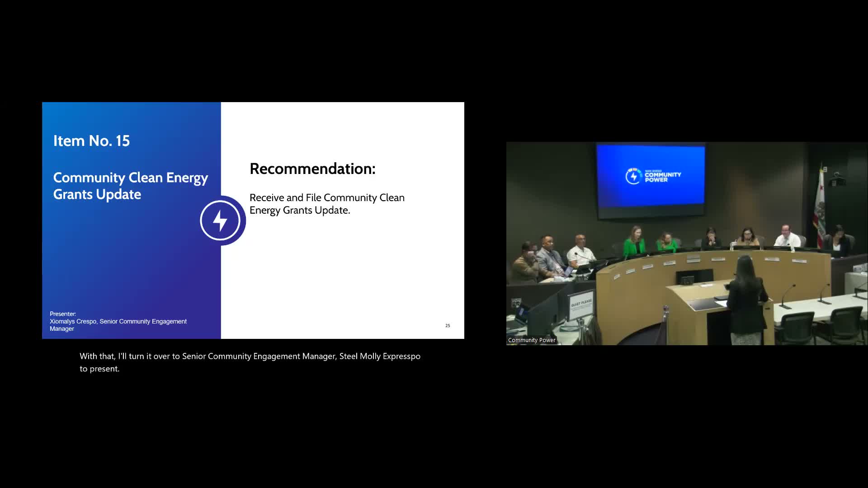Click the "Item No. 15" slide heading
The width and height of the screenshot is (868, 488).
pyautogui.click(x=91, y=141)
